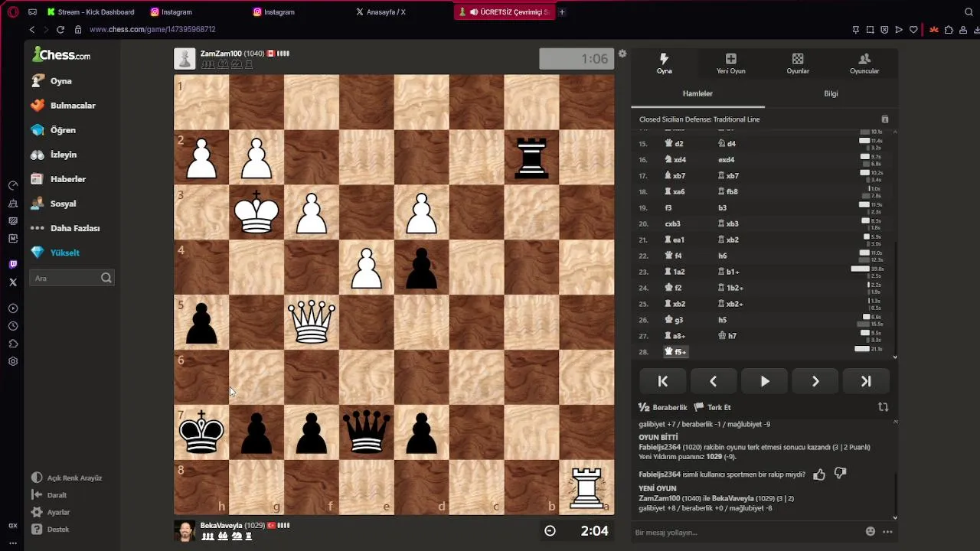
Task: Click the heart bookmark icon in address bar
Action: pos(913,29)
